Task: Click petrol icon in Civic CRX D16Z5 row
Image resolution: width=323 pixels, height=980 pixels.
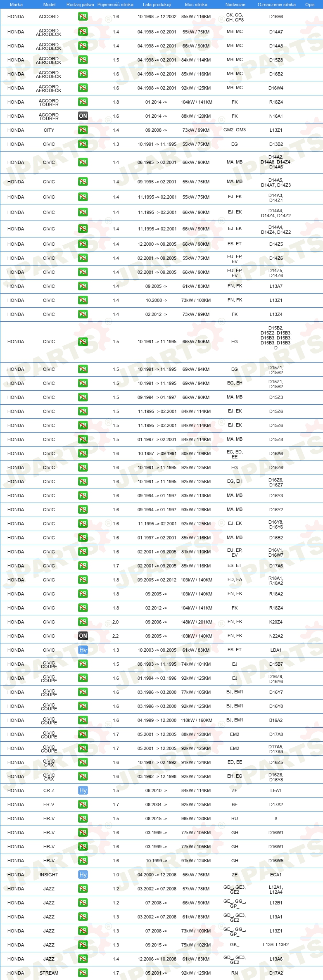Action: tap(83, 762)
